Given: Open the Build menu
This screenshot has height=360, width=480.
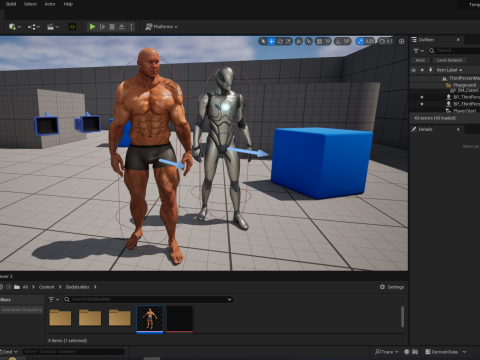Looking at the screenshot, I should (x=11, y=4).
